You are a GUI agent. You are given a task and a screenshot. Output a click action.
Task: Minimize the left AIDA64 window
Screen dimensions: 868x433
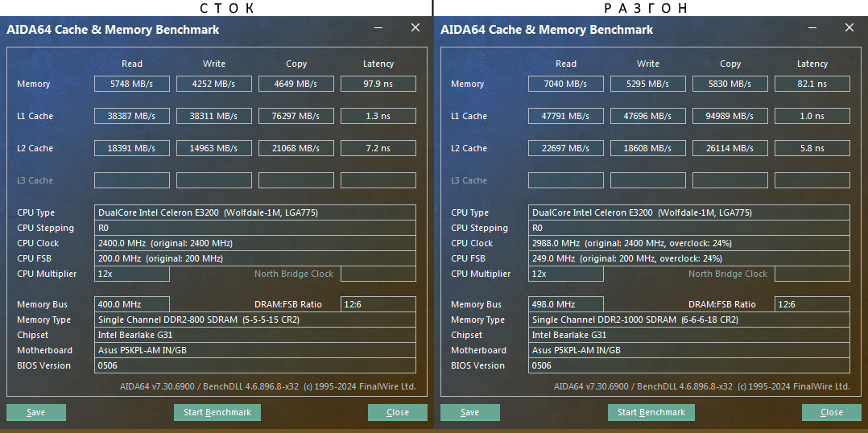click(x=378, y=27)
